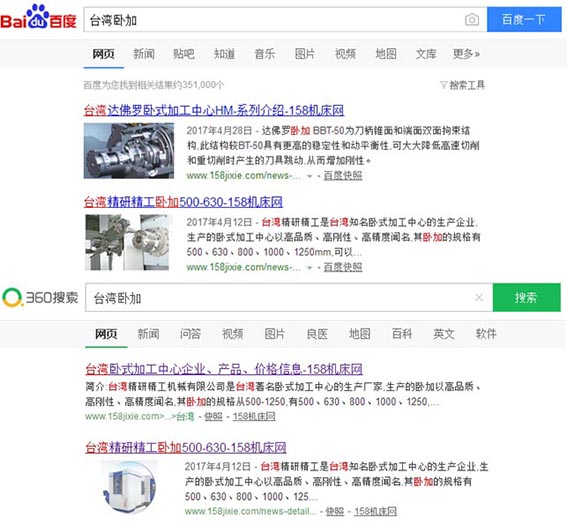Switch to Baidu 地图 tab
567x525 pixels.
pyautogui.click(x=385, y=54)
